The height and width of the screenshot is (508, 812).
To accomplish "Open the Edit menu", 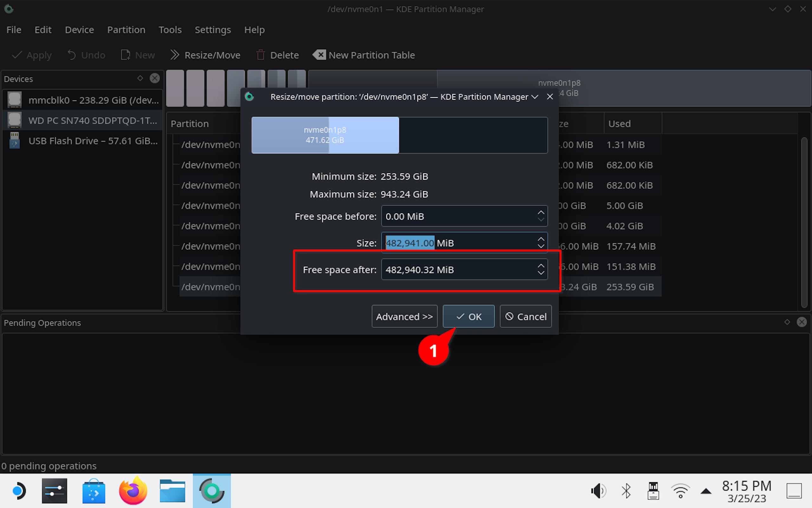I will coord(43,30).
